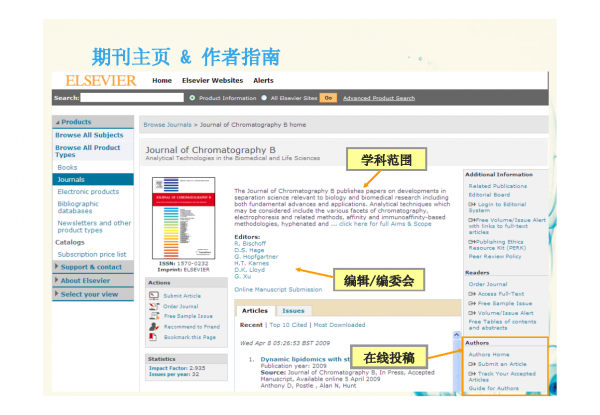This screenshot has height=415, width=600.
Task: Open editor G. Hopfgartner's link
Action: coord(256,257)
